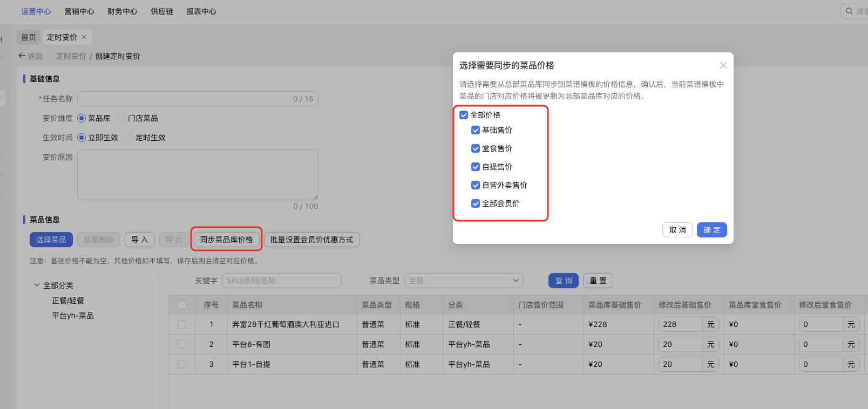Image resolution: width=868 pixels, height=409 pixels.
Task: Select the 门店菜品 radio option
Action: click(121, 118)
